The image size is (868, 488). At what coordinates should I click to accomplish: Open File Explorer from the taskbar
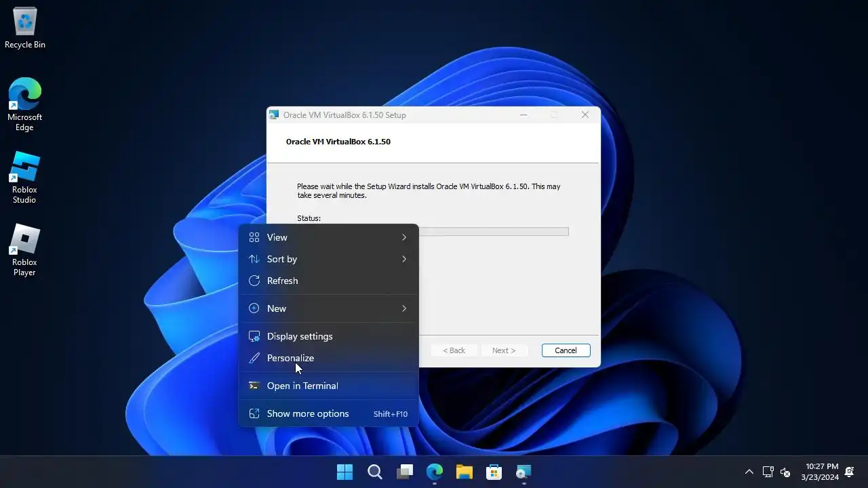pyautogui.click(x=464, y=472)
